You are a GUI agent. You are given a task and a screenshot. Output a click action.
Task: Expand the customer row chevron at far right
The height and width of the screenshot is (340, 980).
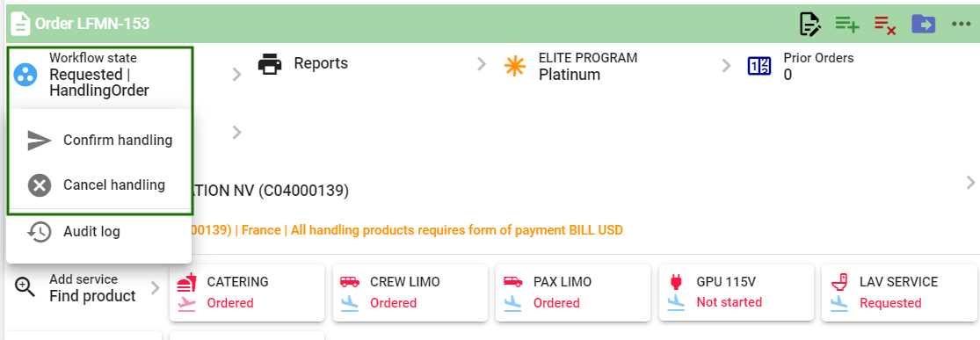(970, 183)
